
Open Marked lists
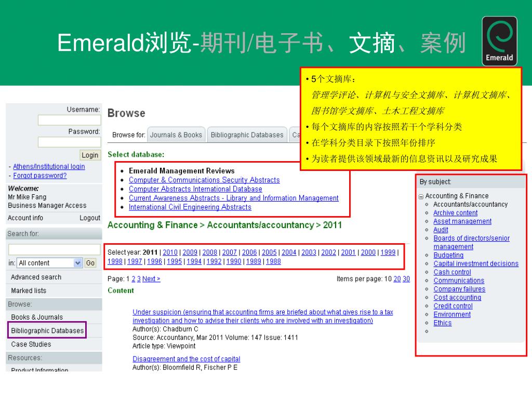29,291
